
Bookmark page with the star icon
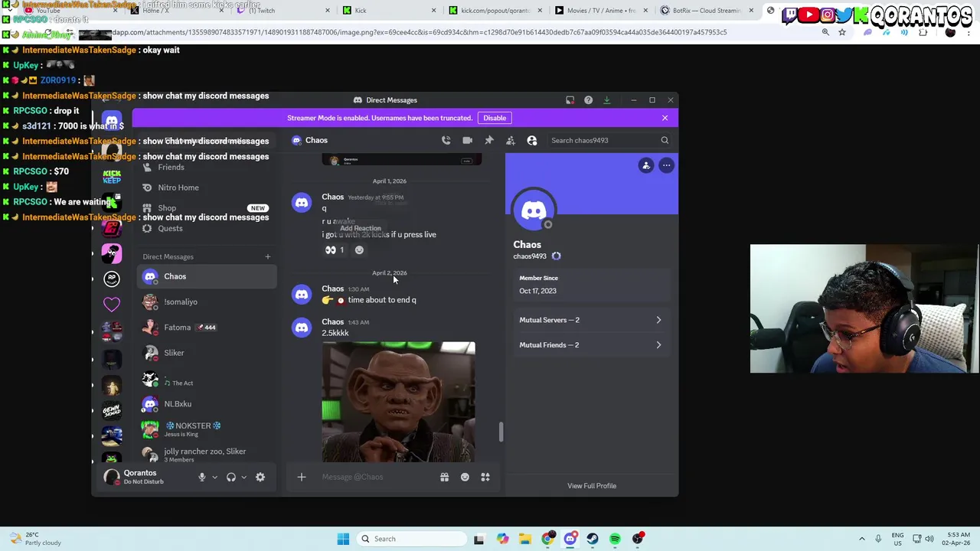(842, 32)
